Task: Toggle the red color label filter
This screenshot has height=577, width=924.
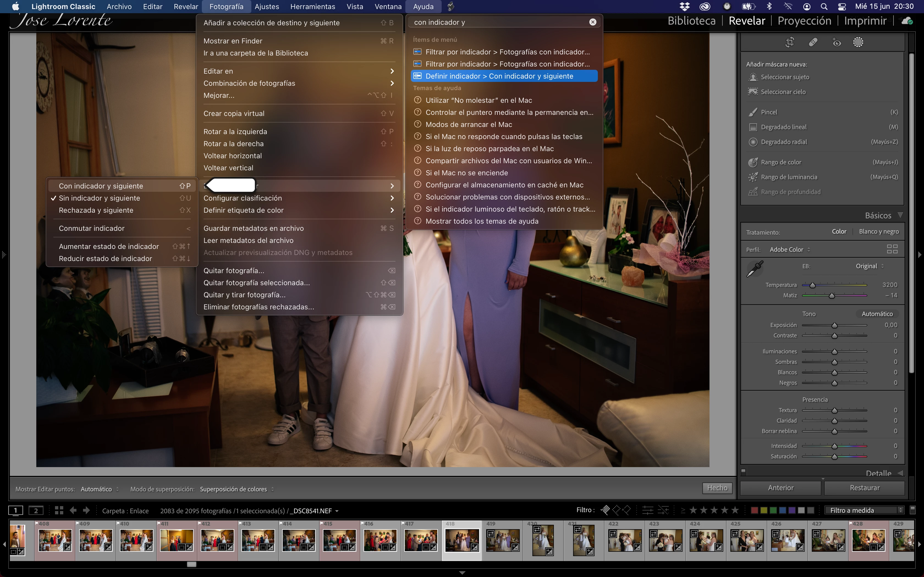Action: click(754, 511)
